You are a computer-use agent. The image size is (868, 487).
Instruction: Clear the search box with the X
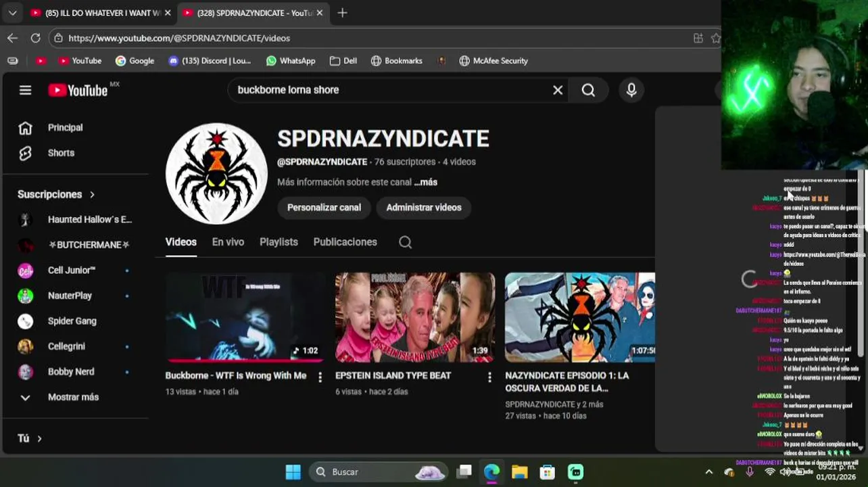coord(558,90)
